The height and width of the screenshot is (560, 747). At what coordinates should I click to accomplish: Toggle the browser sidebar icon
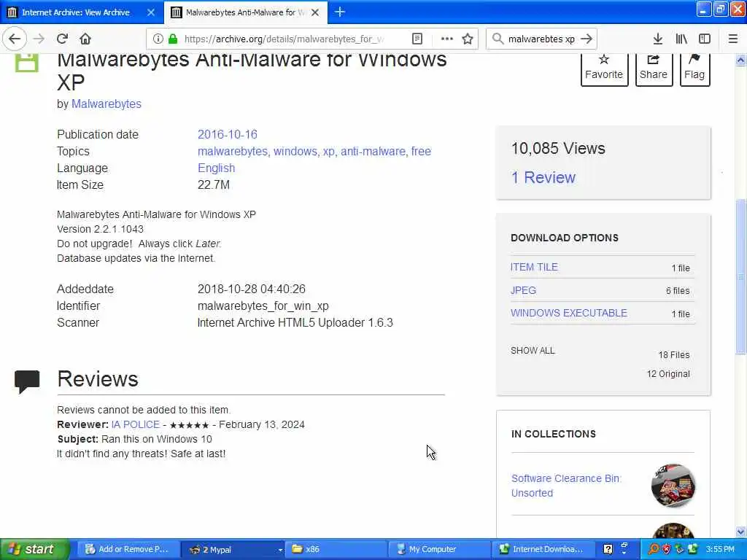705,39
